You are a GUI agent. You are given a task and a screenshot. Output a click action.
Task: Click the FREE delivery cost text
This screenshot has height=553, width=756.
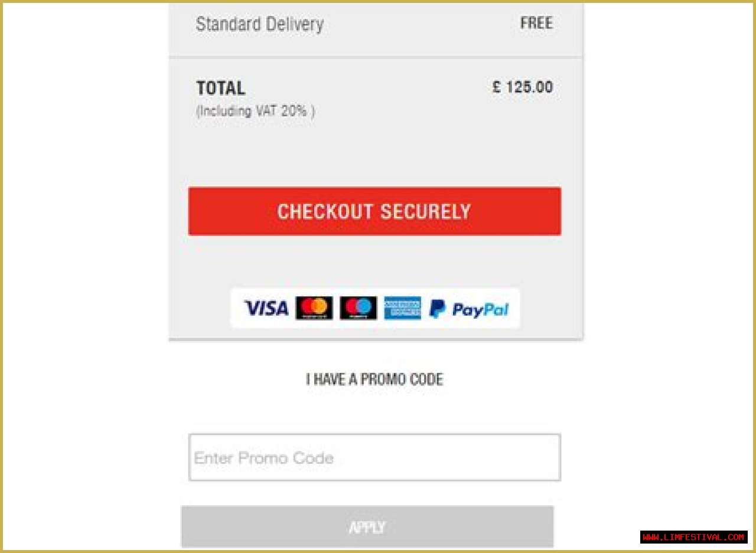(x=536, y=23)
